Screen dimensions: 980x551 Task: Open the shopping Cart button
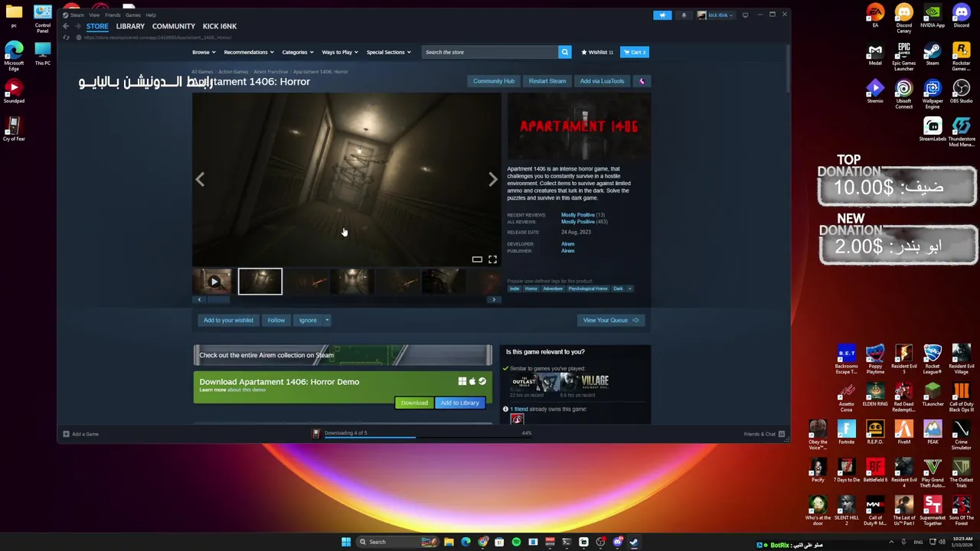coord(635,52)
